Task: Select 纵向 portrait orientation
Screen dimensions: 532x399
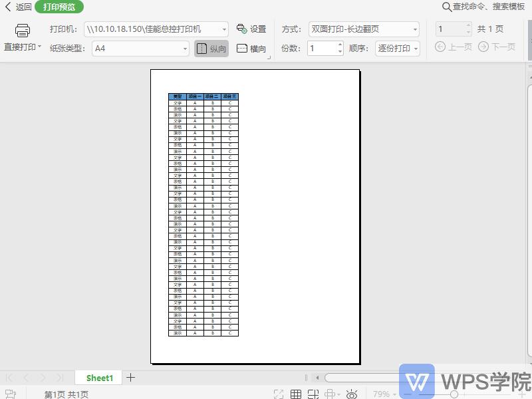Action: point(211,49)
